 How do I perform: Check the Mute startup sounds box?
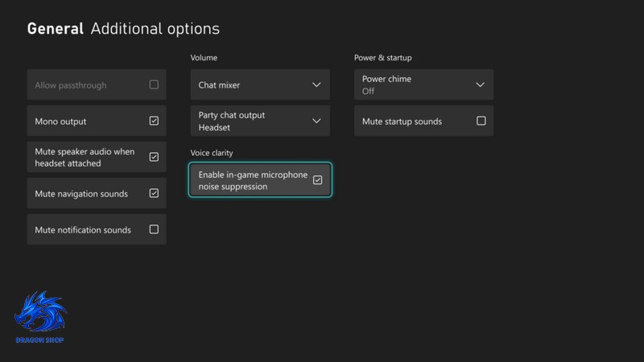pyautogui.click(x=481, y=121)
